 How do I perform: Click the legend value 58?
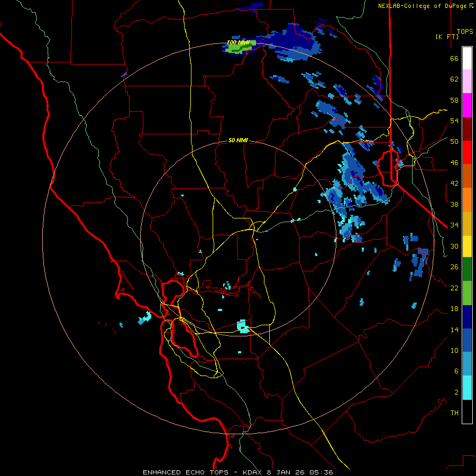[454, 100]
